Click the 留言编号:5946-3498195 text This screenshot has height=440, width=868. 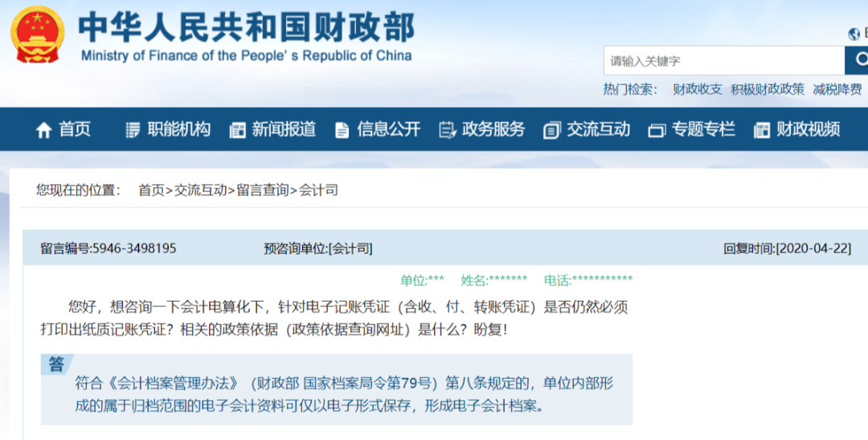pyautogui.click(x=108, y=248)
